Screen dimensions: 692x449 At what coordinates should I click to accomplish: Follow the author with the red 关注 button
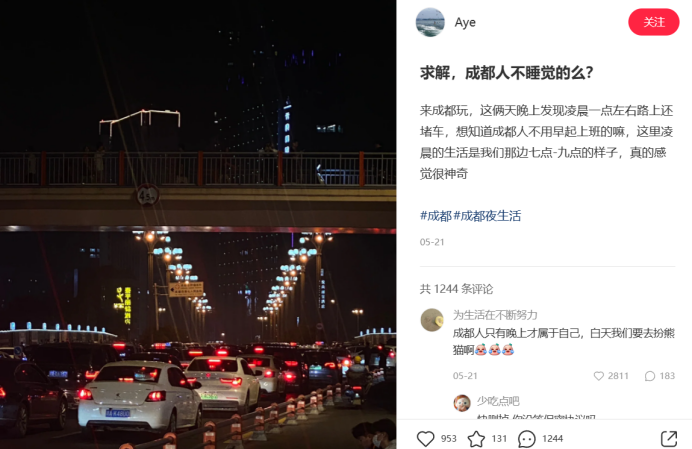click(x=654, y=22)
